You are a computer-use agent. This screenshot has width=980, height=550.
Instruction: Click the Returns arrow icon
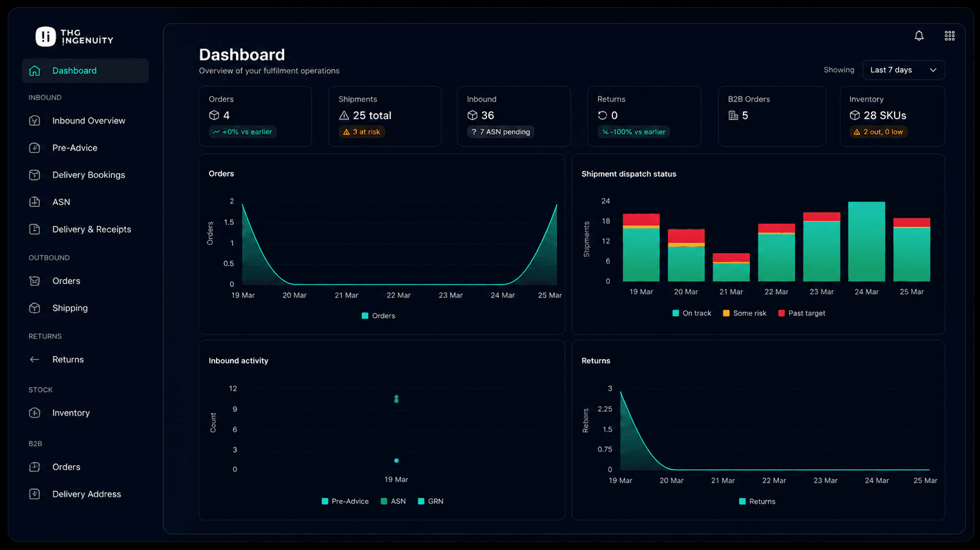tap(35, 360)
